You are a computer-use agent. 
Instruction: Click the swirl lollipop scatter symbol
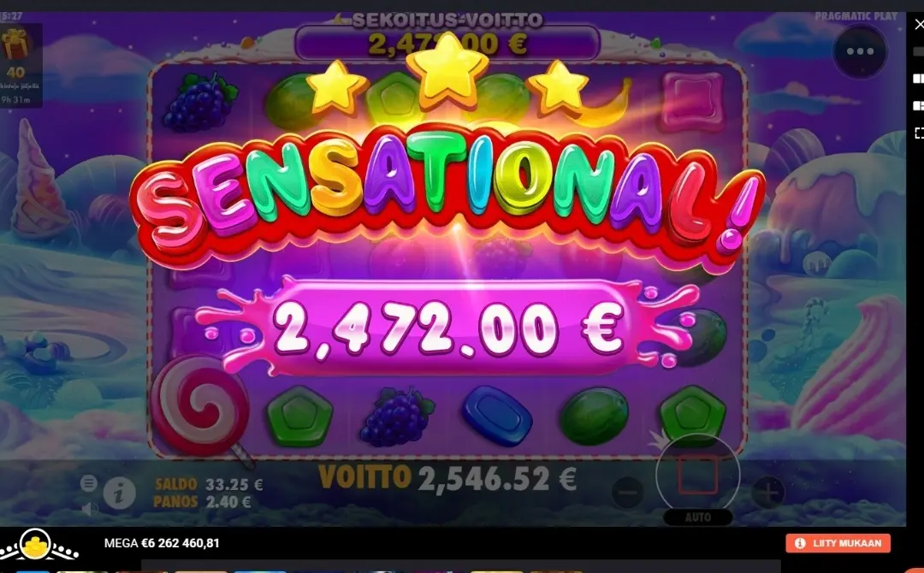(x=199, y=408)
